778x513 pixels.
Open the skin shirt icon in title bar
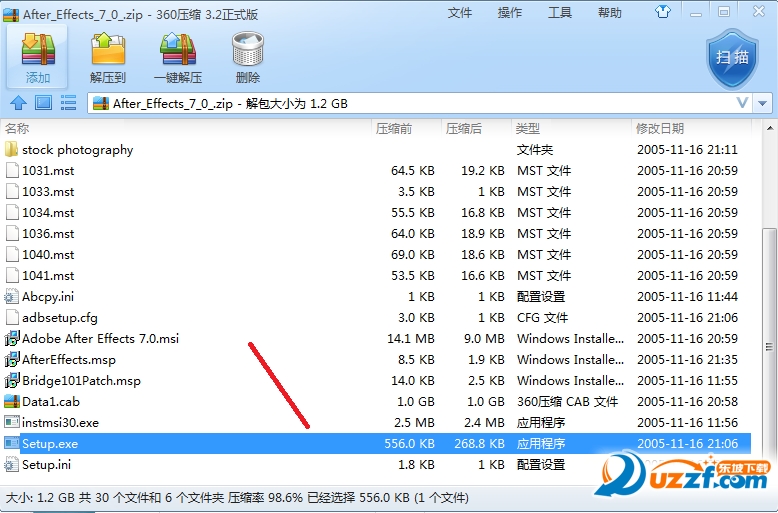click(x=663, y=11)
